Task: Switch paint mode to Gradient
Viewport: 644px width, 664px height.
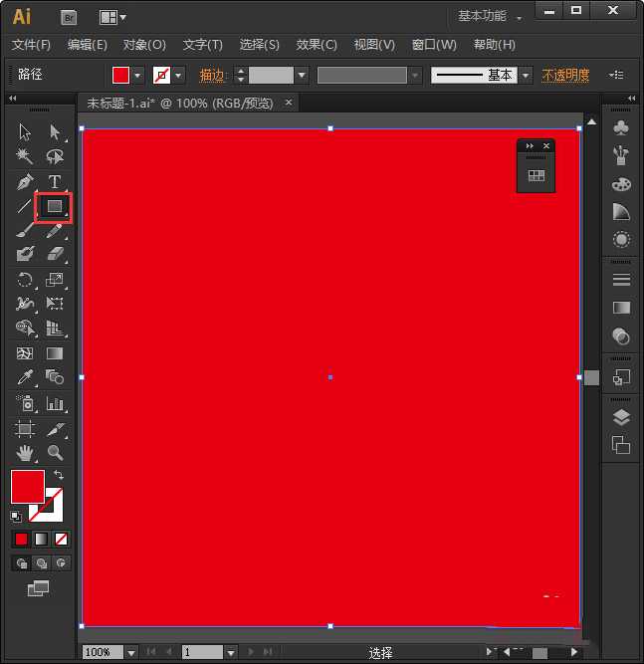Action: 41,539
